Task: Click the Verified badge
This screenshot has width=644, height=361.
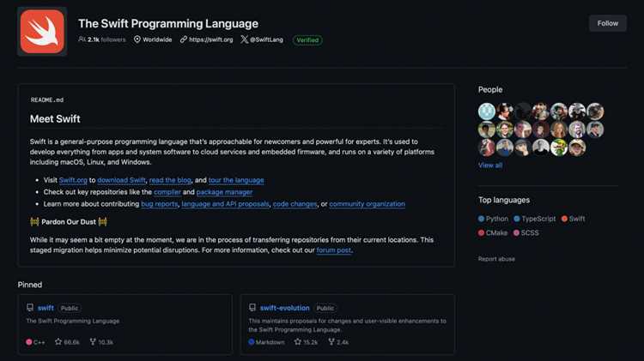Action: pyautogui.click(x=307, y=40)
